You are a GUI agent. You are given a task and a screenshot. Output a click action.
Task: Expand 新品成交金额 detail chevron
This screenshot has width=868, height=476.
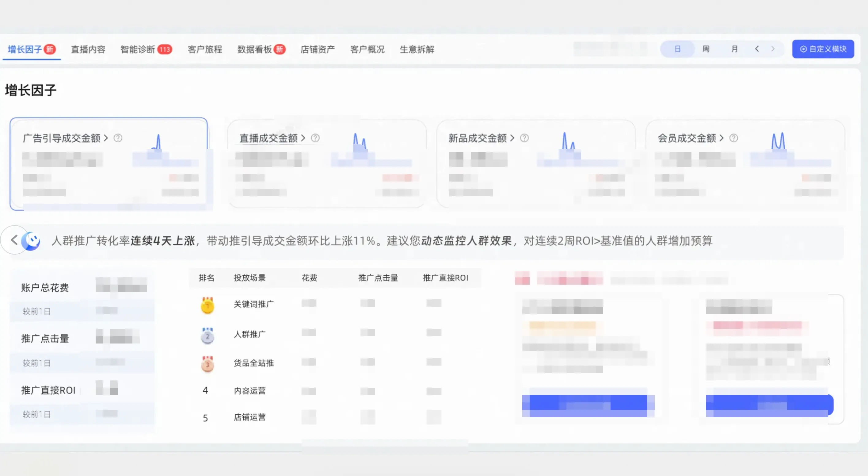point(512,138)
